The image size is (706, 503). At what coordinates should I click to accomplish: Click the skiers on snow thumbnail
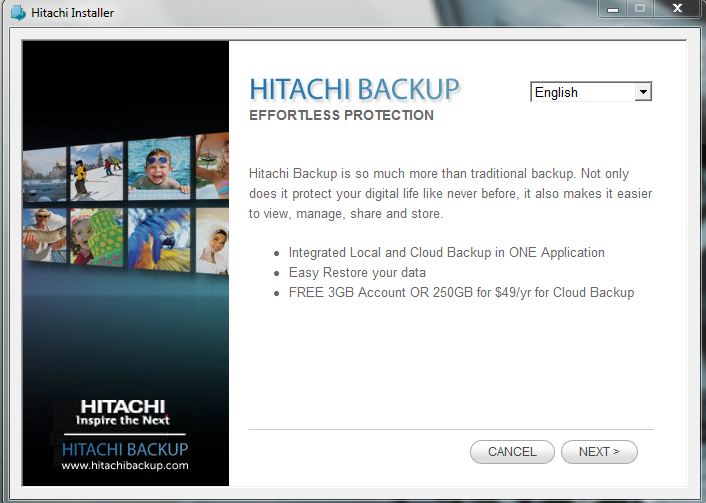(97, 172)
